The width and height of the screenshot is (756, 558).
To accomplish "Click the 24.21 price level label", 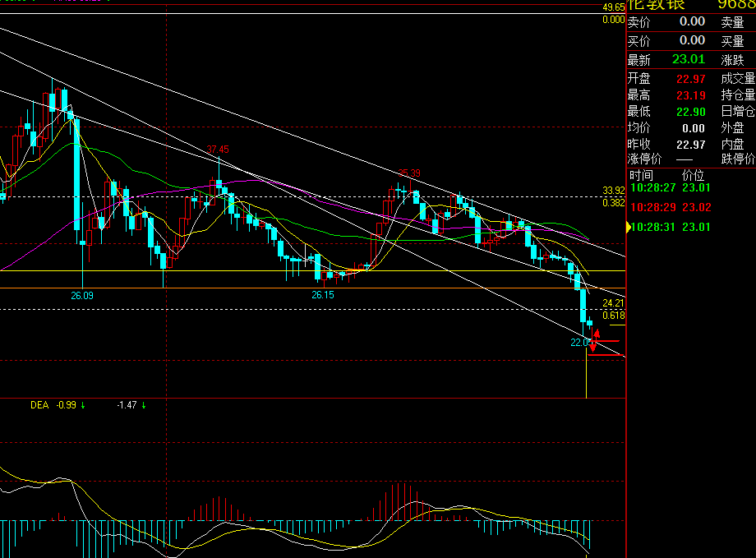I will pos(613,303).
